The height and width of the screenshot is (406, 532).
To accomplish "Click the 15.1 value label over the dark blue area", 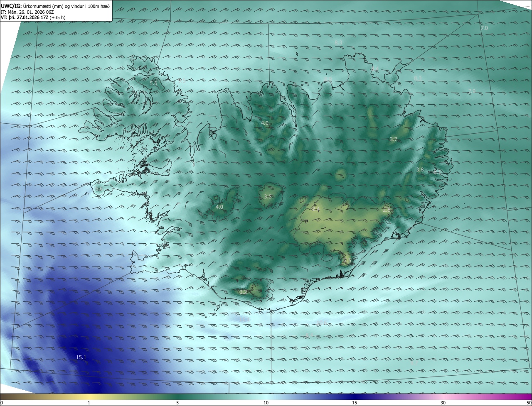I will (81, 357).
